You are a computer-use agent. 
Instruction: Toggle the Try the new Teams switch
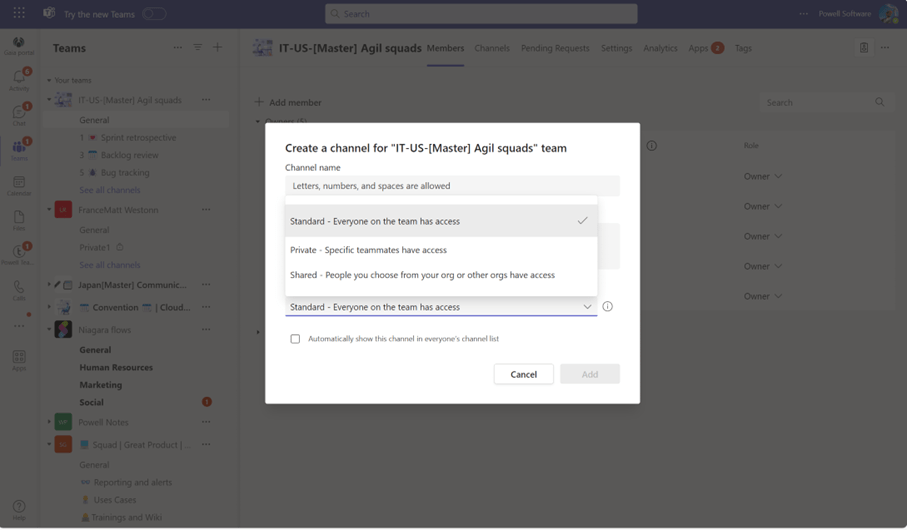pyautogui.click(x=154, y=14)
